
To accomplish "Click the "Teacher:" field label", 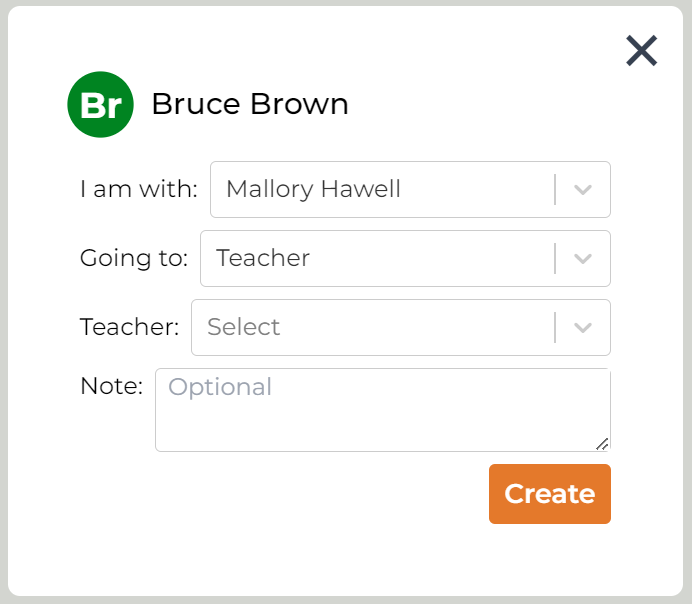I will (130, 327).
